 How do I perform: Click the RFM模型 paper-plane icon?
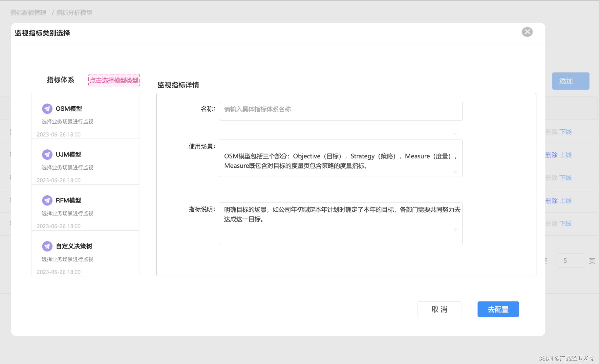click(47, 200)
